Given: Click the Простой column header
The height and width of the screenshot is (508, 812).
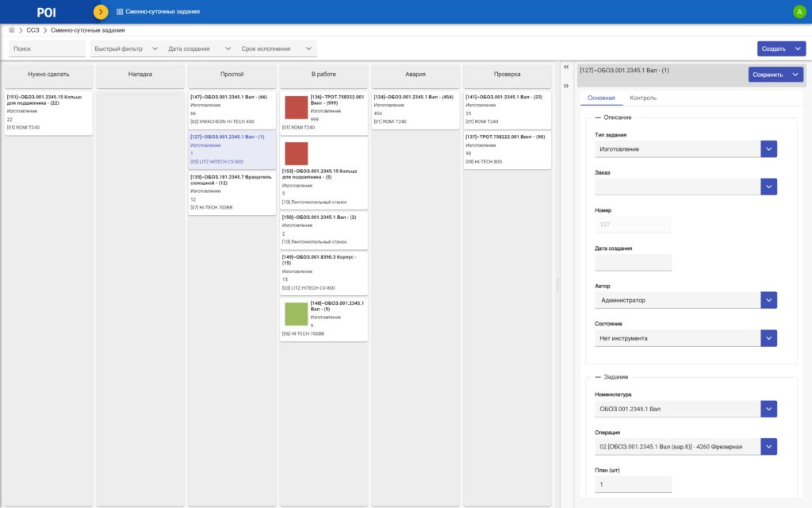Looking at the screenshot, I should (x=232, y=75).
